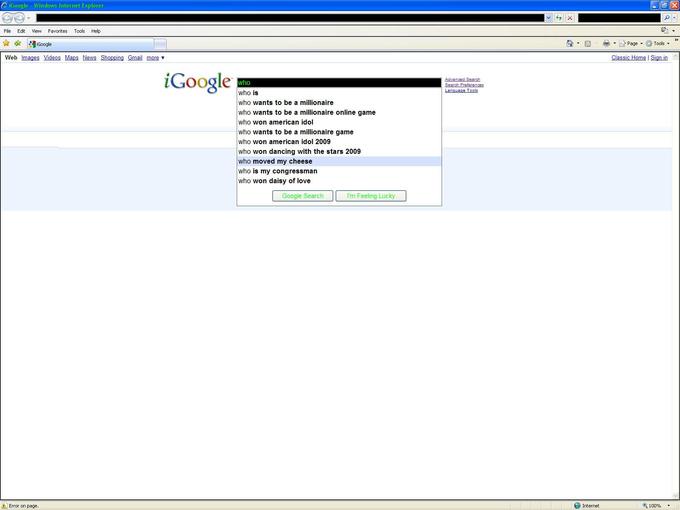The width and height of the screenshot is (680, 510).
Task: Pick 'who won dancing with the stars 2009'
Action: click(339, 151)
